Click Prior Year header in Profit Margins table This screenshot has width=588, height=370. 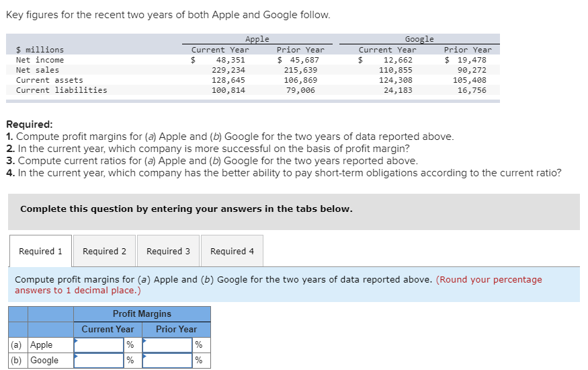[176, 329]
